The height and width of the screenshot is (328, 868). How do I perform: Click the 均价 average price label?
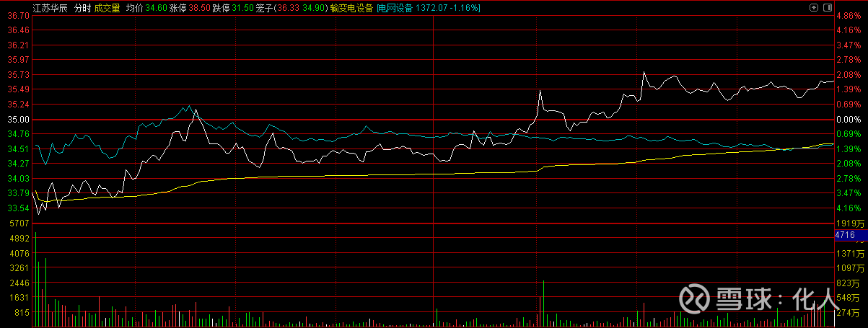tap(134, 8)
